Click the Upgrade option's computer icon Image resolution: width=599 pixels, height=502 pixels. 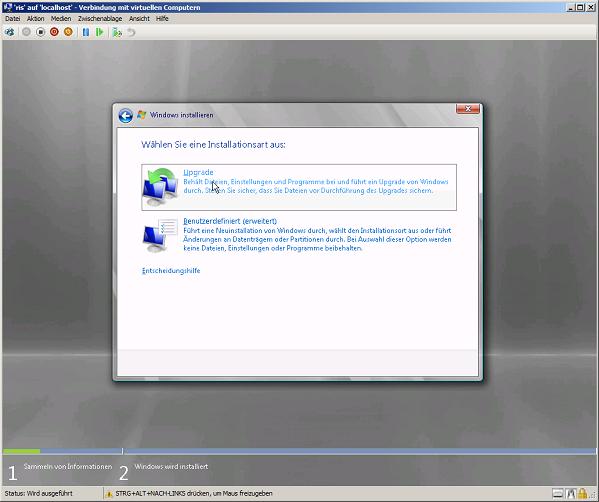(x=160, y=187)
